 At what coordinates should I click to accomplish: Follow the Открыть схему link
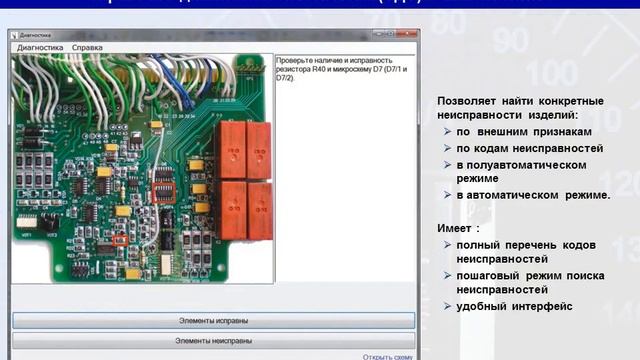pos(387,357)
